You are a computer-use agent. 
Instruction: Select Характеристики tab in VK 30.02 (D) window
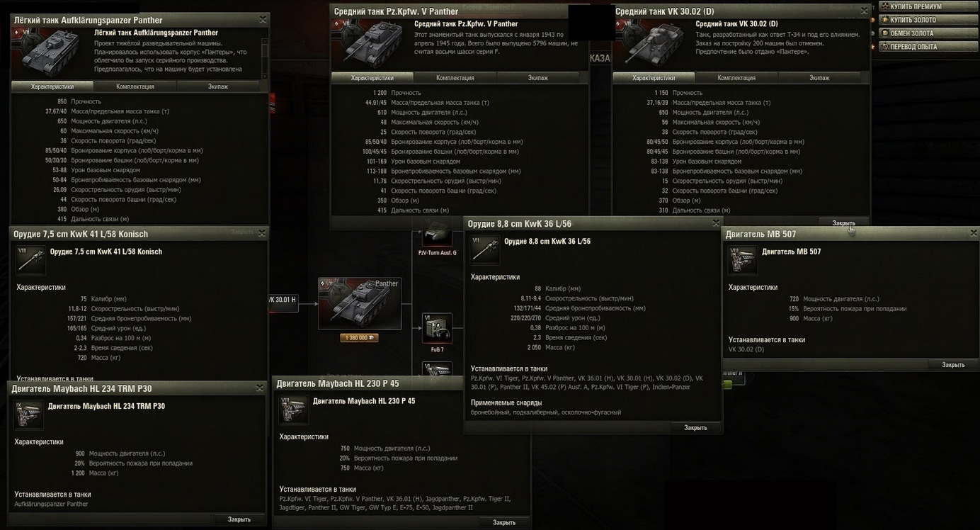(x=653, y=78)
